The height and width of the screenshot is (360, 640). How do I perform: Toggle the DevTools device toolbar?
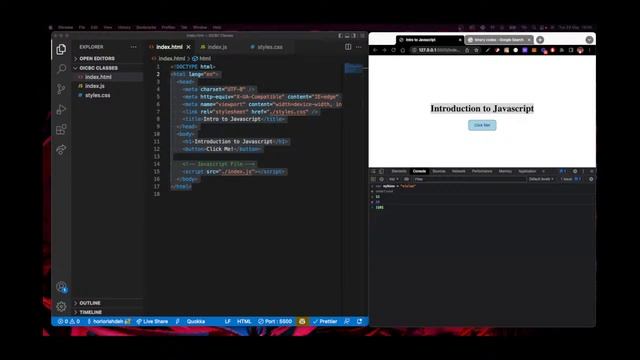[x=381, y=171]
